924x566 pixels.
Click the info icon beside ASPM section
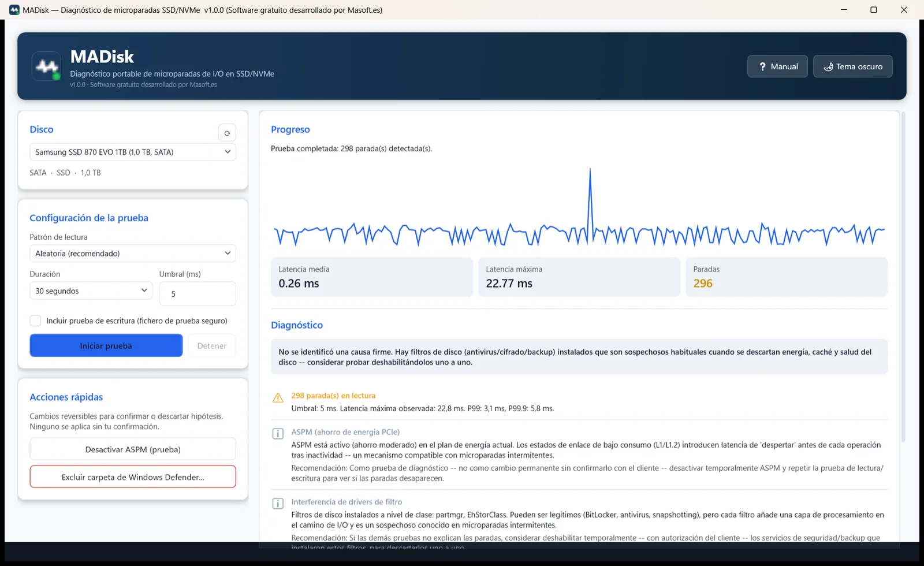coord(278,434)
